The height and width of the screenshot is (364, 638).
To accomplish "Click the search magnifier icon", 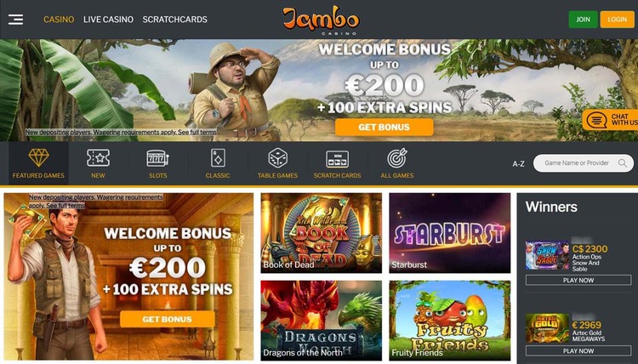I will (622, 163).
